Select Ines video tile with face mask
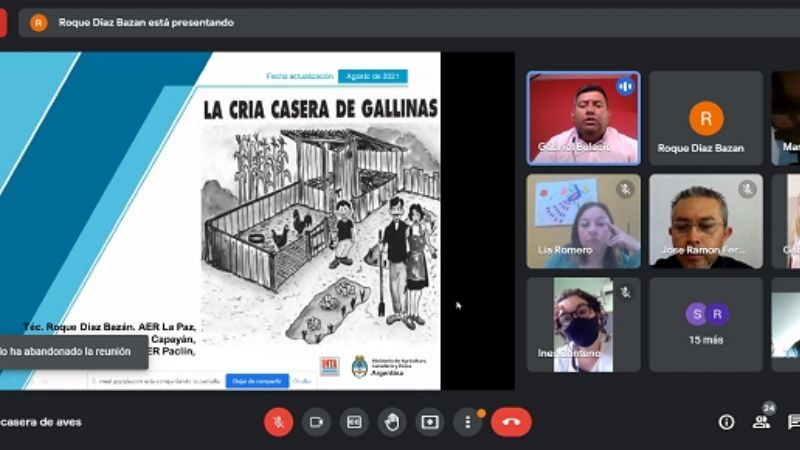The width and height of the screenshot is (800, 450). pos(584,324)
